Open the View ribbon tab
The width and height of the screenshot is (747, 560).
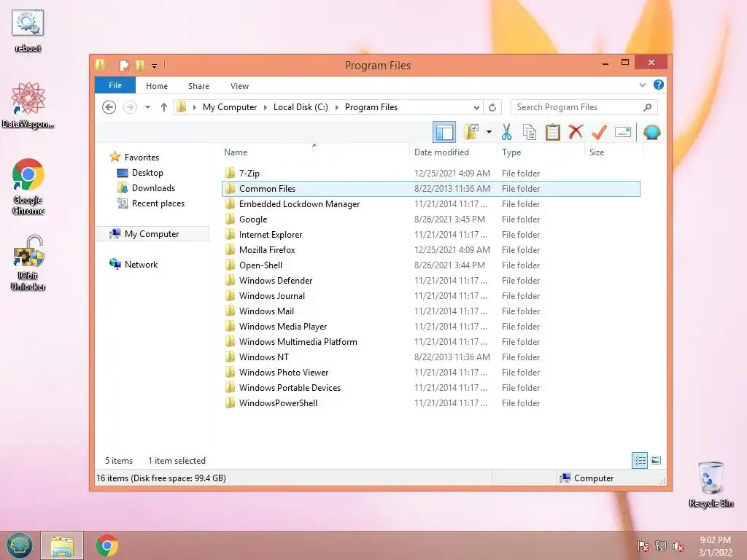pos(239,86)
